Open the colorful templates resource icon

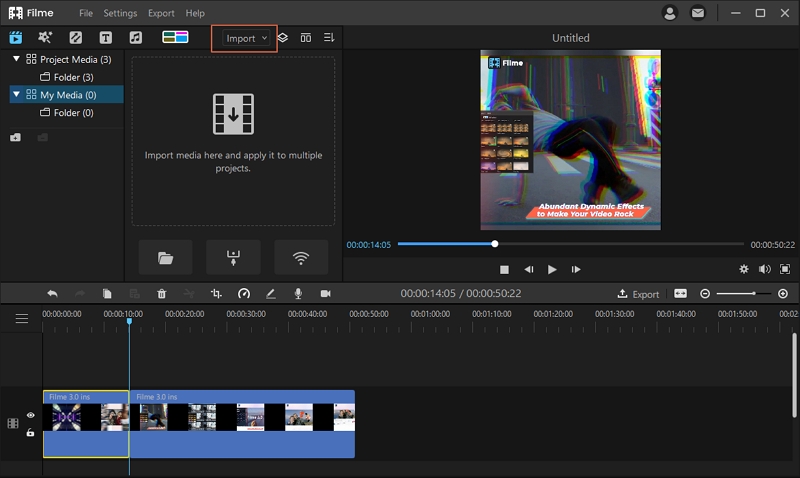175,37
